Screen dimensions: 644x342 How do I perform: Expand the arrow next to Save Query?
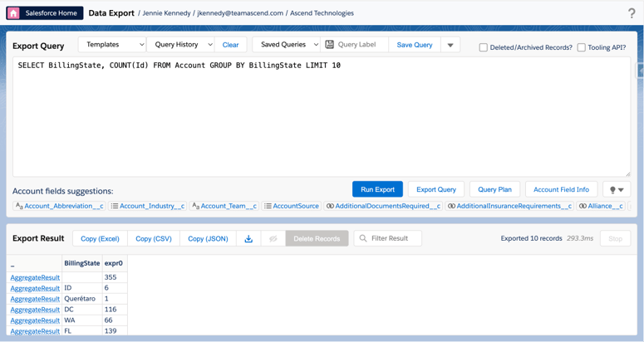click(450, 45)
